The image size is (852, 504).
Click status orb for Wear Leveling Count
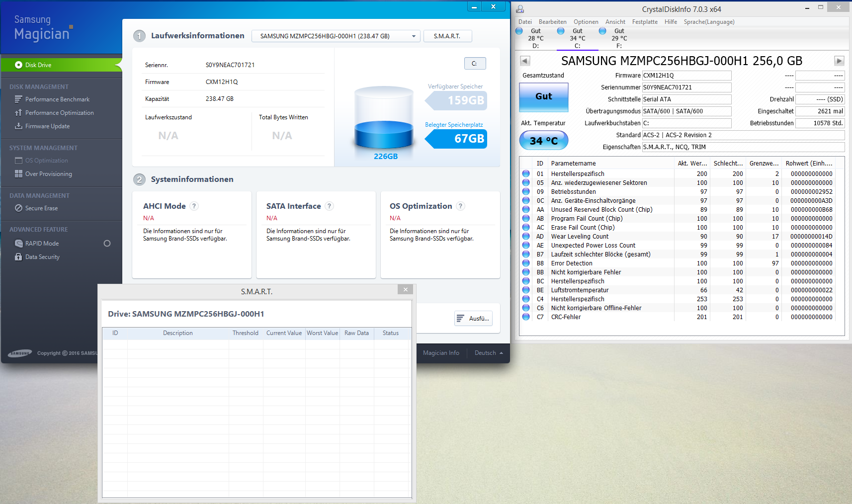pos(526,237)
